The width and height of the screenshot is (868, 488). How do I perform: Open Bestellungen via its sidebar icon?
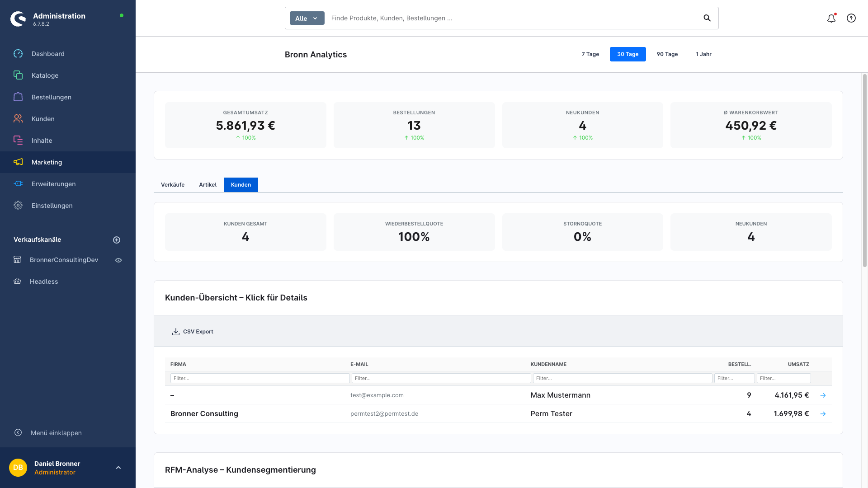(x=18, y=97)
